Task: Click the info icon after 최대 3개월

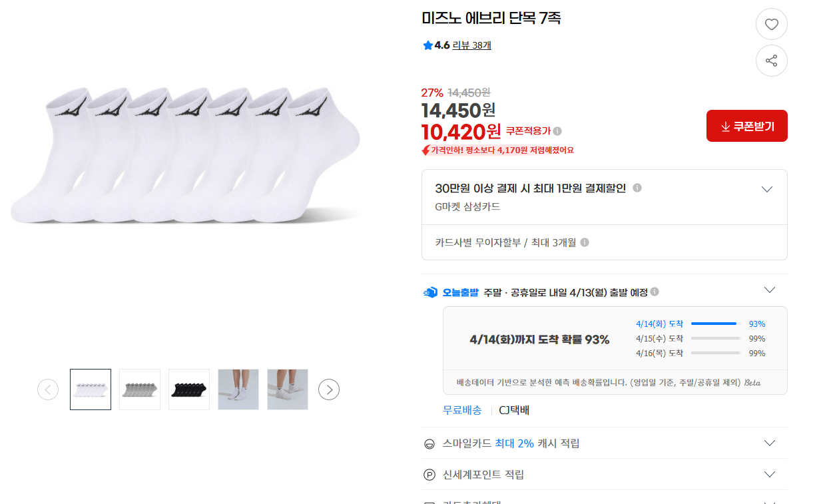Action: [585, 242]
